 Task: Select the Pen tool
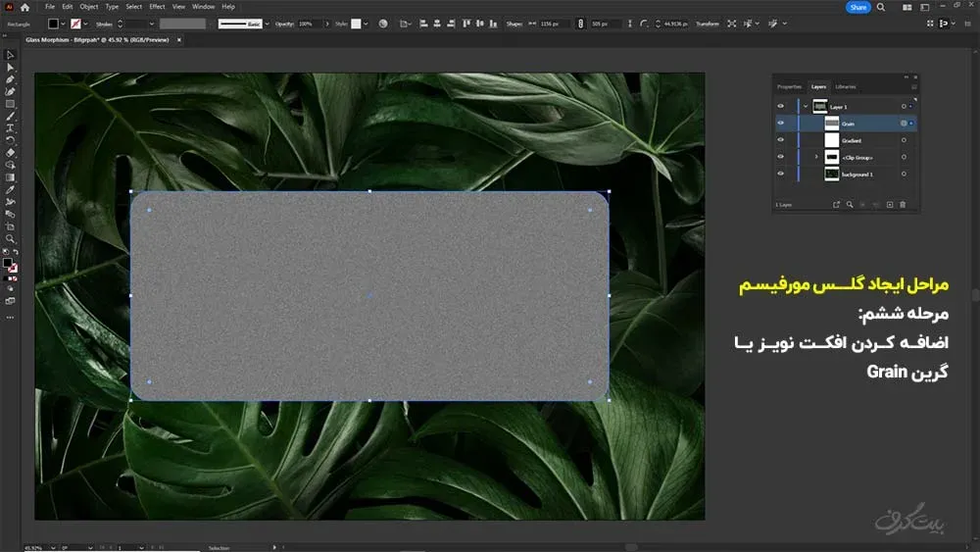coord(10,80)
